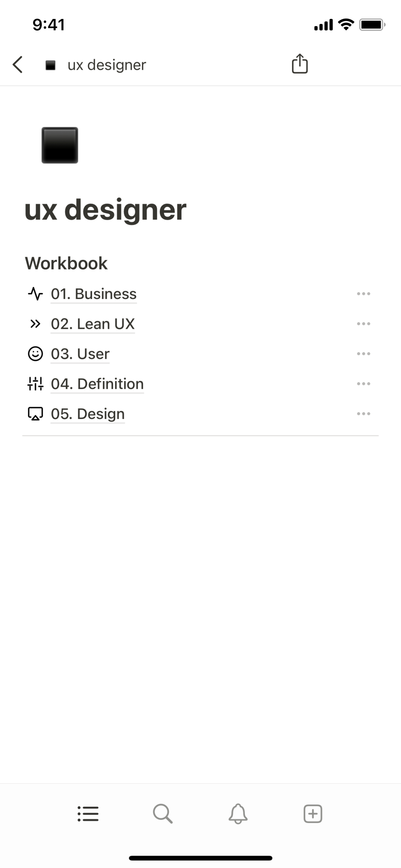The height and width of the screenshot is (868, 401).
Task: Open the 03. User page
Action: point(80,354)
